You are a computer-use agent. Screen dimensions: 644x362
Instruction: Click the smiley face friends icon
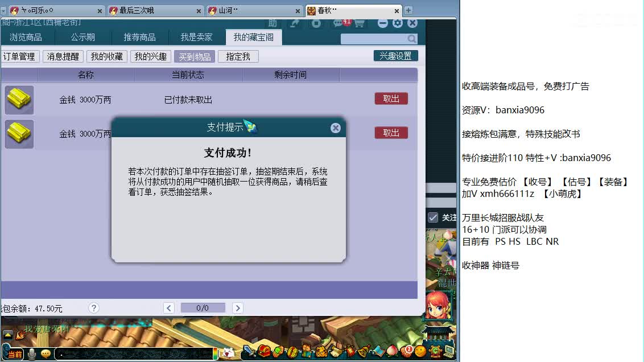click(420, 351)
